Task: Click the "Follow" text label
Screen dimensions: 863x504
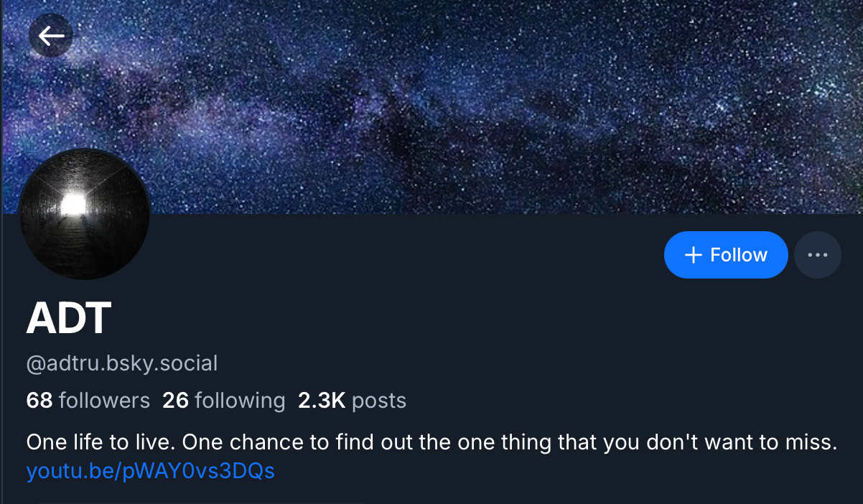Action: [x=739, y=255]
